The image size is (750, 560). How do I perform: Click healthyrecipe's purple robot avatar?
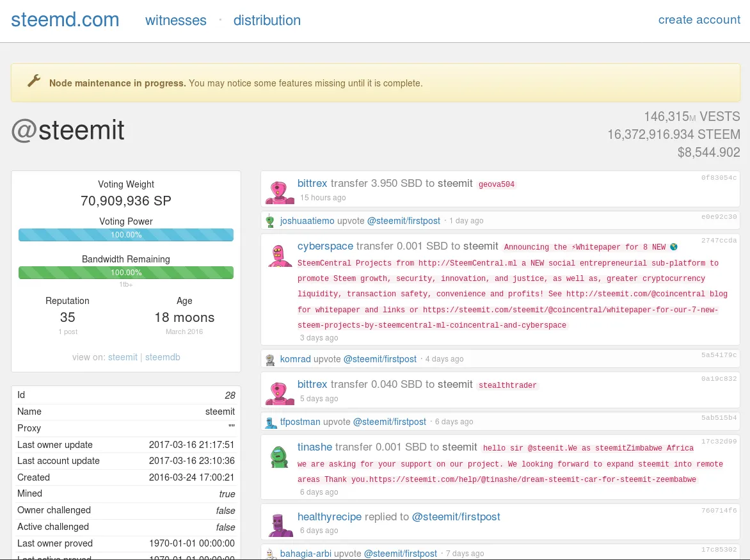click(280, 525)
